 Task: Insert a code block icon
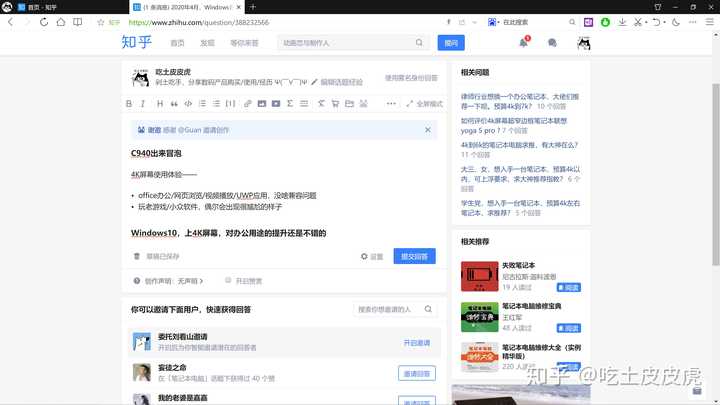point(188,104)
